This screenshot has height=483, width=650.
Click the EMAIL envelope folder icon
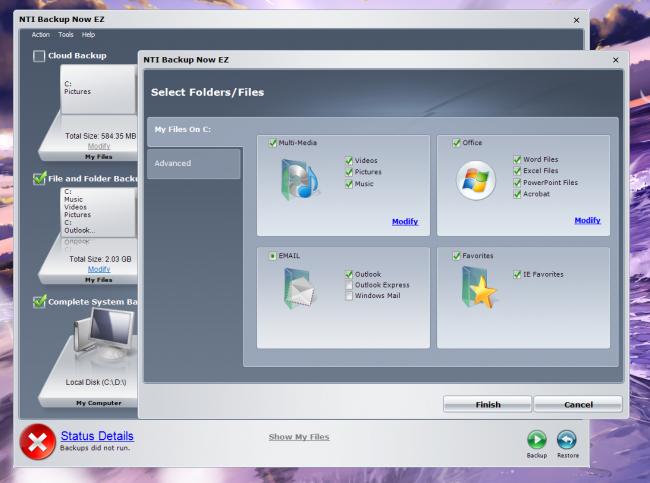coord(299,289)
